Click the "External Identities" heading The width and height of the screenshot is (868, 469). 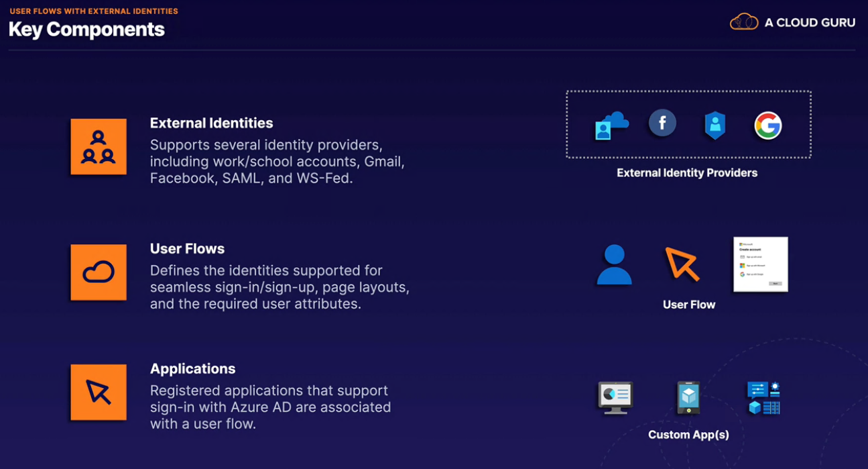[x=212, y=123]
